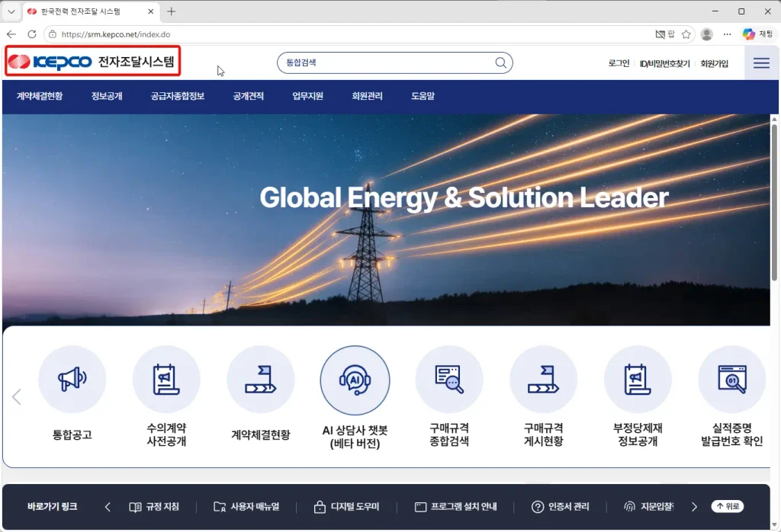The height and width of the screenshot is (532, 781).
Task: Click the ID/비밀번호찾기 link
Action: pos(665,63)
